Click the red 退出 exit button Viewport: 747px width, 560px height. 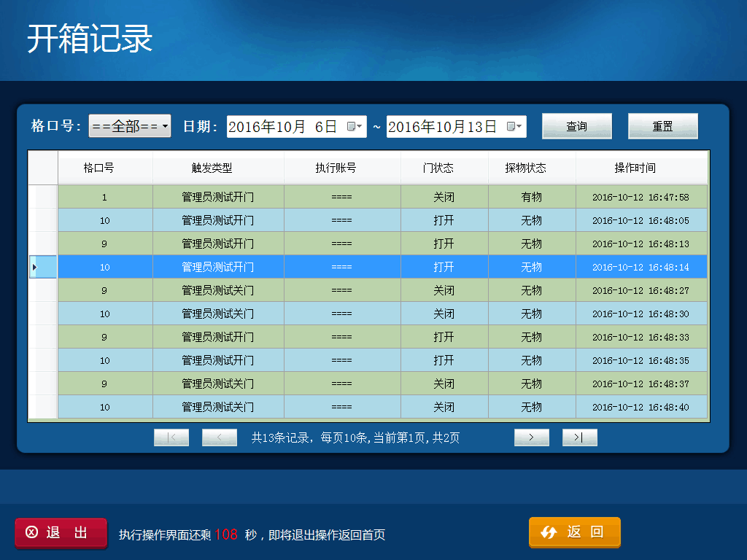pyautogui.click(x=61, y=533)
